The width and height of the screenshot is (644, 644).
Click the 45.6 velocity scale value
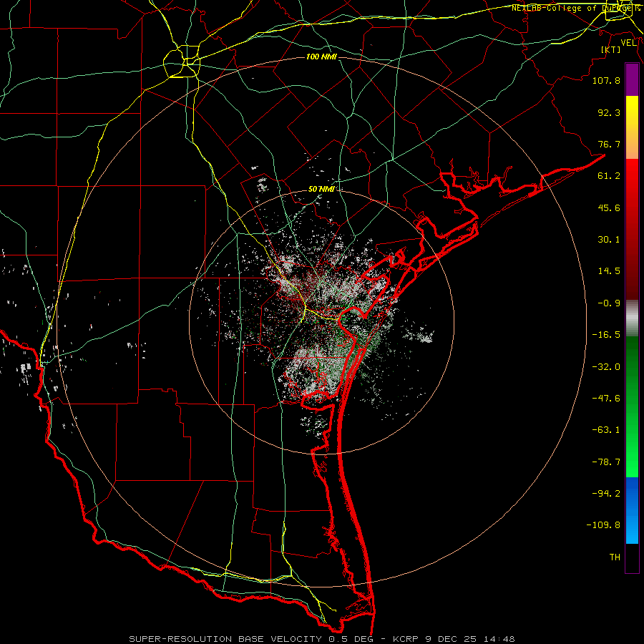(x=609, y=208)
